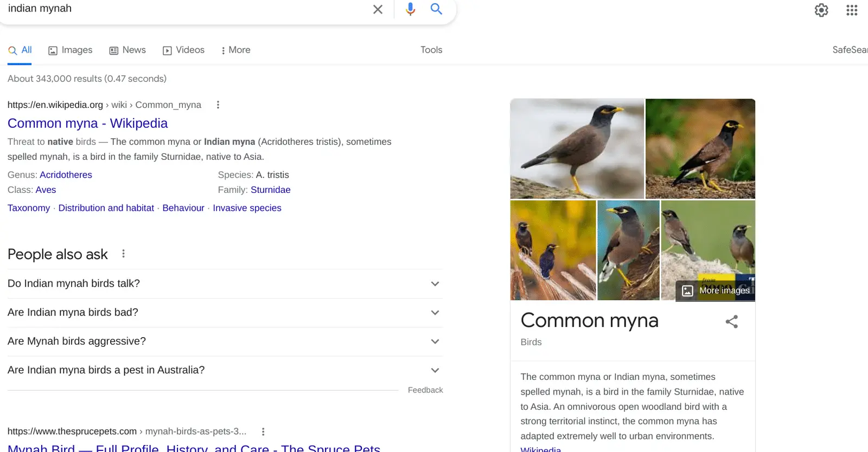
Task: Start voice search with the microphone icon
Action: [x=410, y=9]
